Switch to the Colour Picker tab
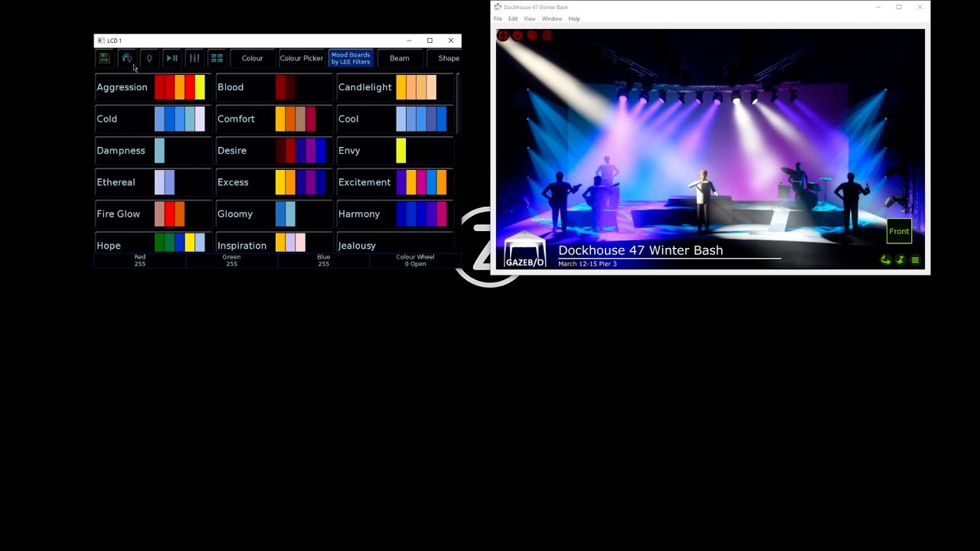980x551 pixels. click(x=302, y=58)
